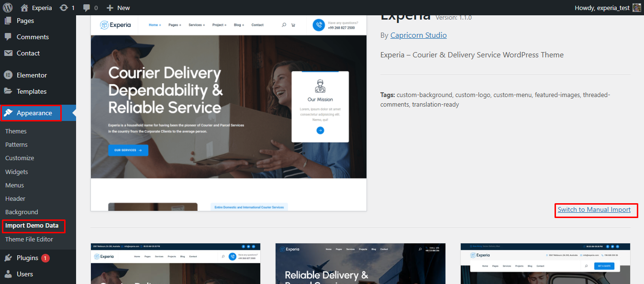Go to Themes submenu
Image resolution: width=644 pixels, height=284 pixels.
[x=16, y=131]
